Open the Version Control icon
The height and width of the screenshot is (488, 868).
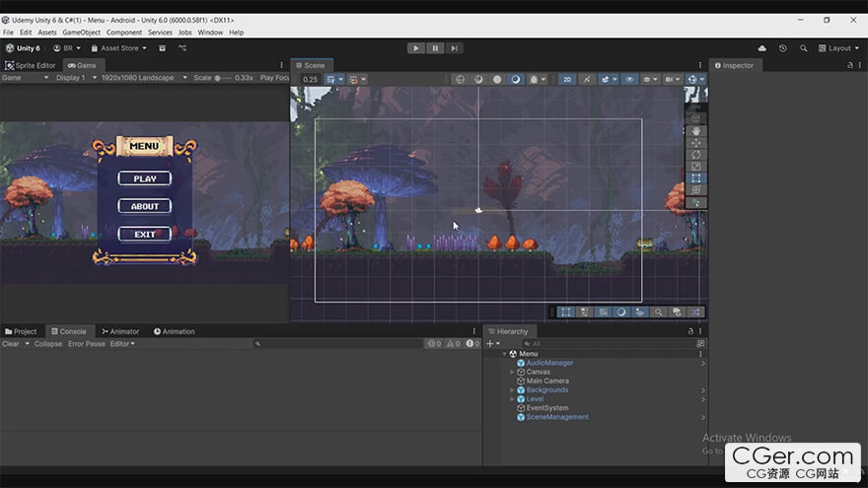182,48
